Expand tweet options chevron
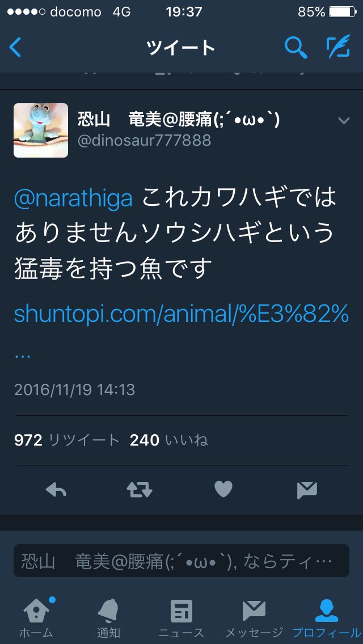363x644 pixels. tap(344, 120)
